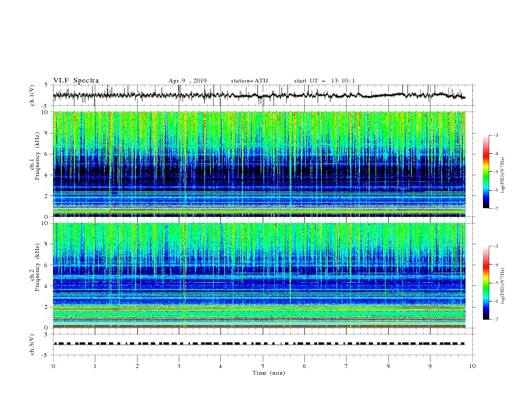This screenshot has width=532, height=411.
Task: Click the "-7" label on ch.1 color bar
Action: (x=495, y=208)
